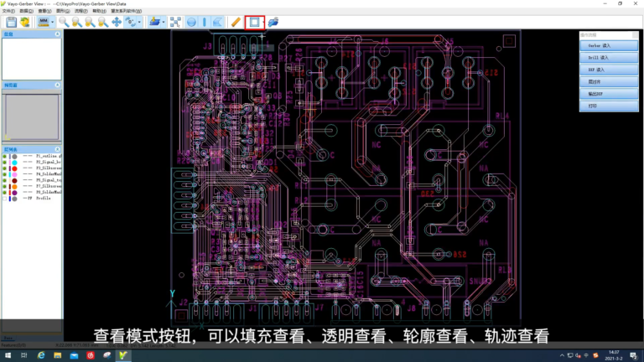Open the MM units dropdown arrow
Viewport: 644px width, 362px height.
(52, 22)
